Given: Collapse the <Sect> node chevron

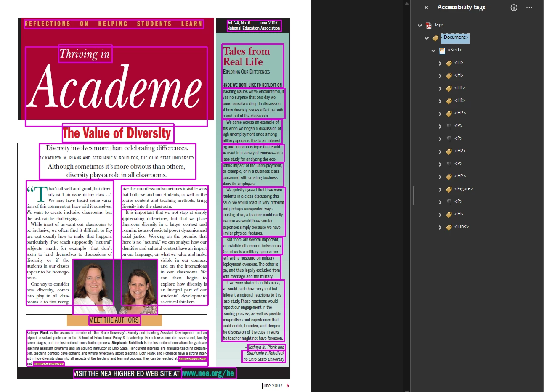Looking at the screenshot, I should 433,50.
